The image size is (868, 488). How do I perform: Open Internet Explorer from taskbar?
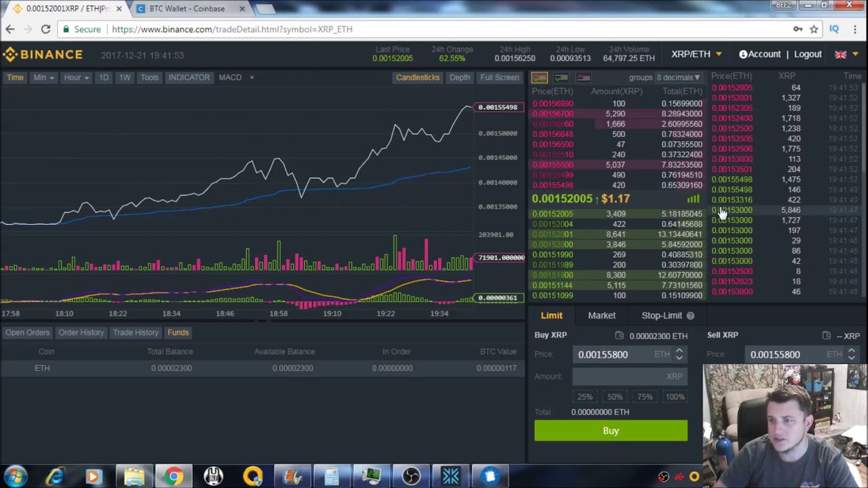[55, 476]
